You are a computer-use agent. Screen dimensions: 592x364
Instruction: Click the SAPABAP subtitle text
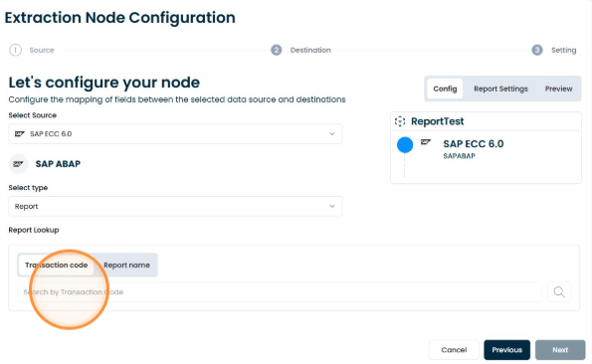click(x=459, y=156)
